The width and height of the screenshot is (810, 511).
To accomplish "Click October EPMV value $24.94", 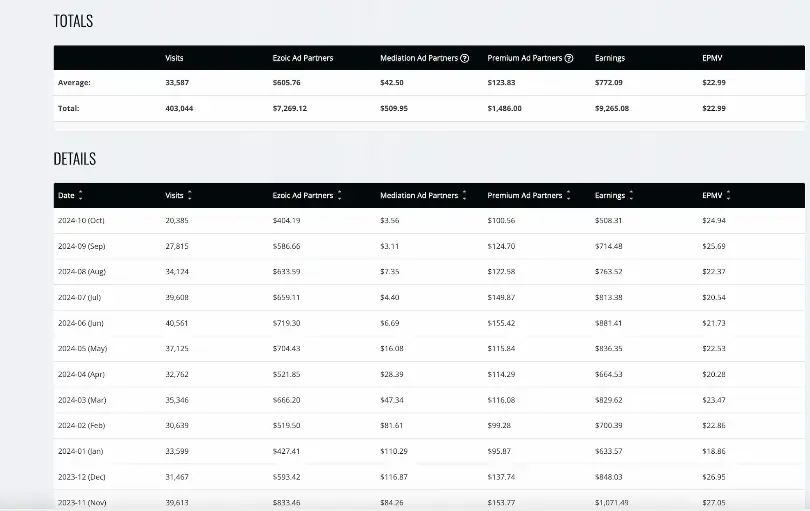I will 714,221.
